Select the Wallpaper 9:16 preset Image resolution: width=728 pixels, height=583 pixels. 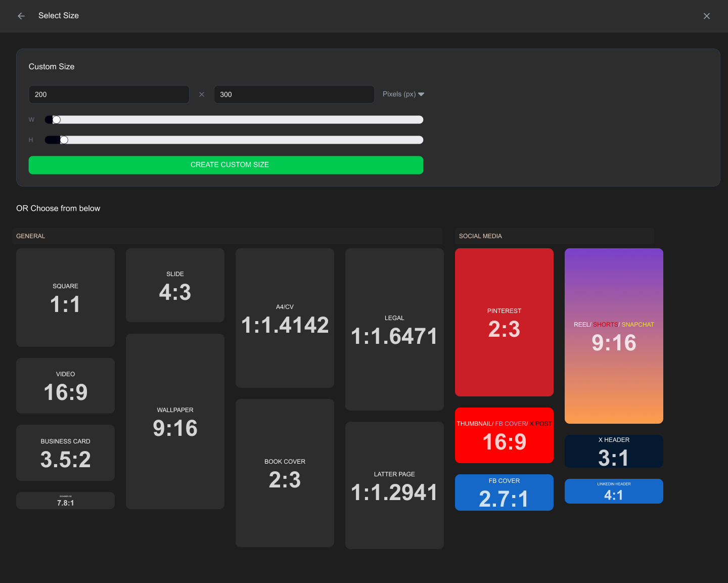tap(175, 421)
